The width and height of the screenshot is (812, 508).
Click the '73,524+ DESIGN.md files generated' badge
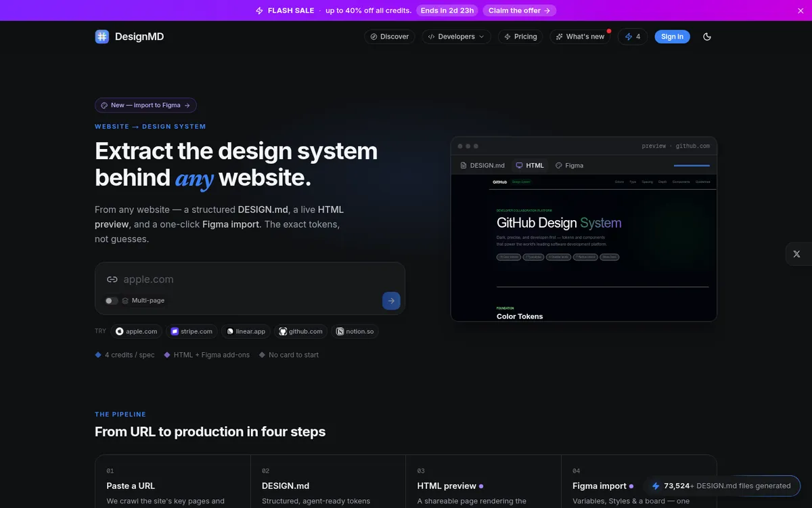coord(721,486)
